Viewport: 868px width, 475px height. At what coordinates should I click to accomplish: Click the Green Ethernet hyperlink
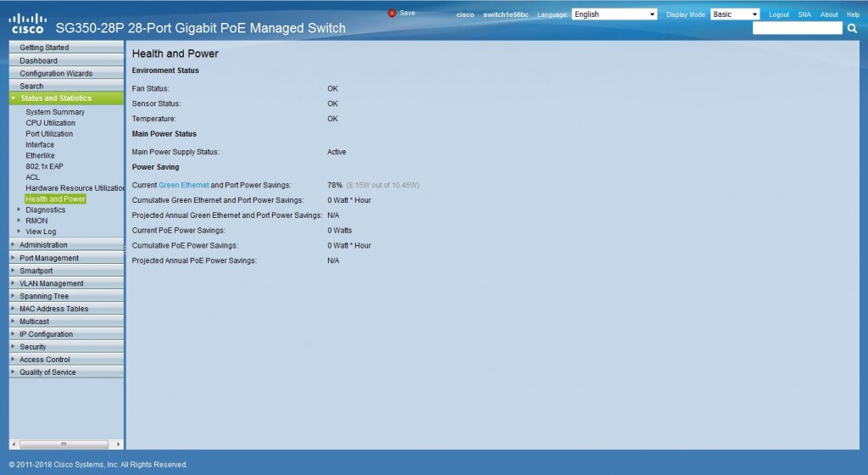(x=184, y=186)
